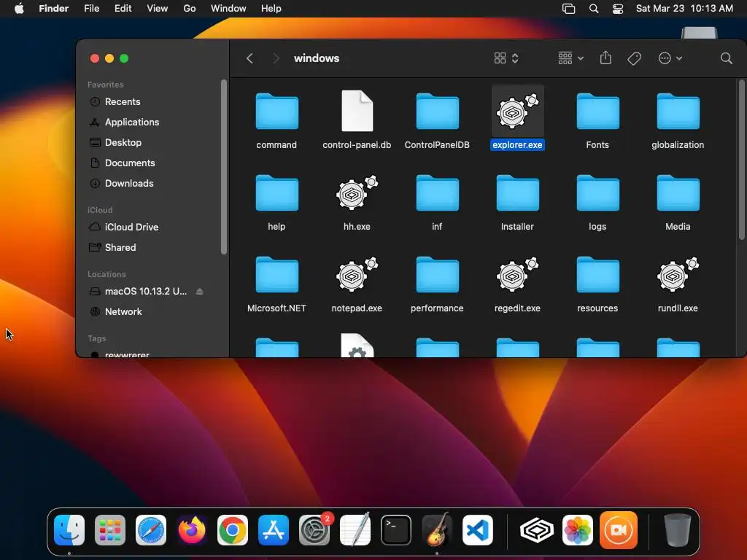This screenshot has width=747, height=560.
Task: Open Control Center in menu bar
Action: click(x=617, y=9)
